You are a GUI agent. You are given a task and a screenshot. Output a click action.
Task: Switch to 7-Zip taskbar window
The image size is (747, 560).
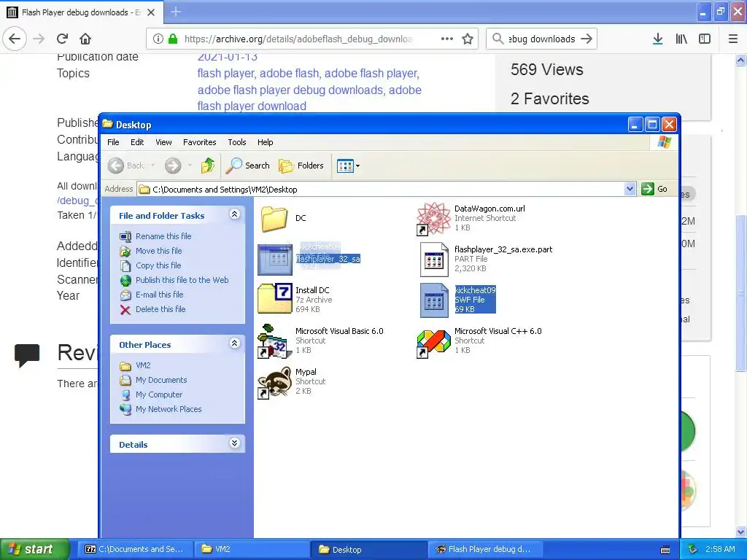pos(134,549)
